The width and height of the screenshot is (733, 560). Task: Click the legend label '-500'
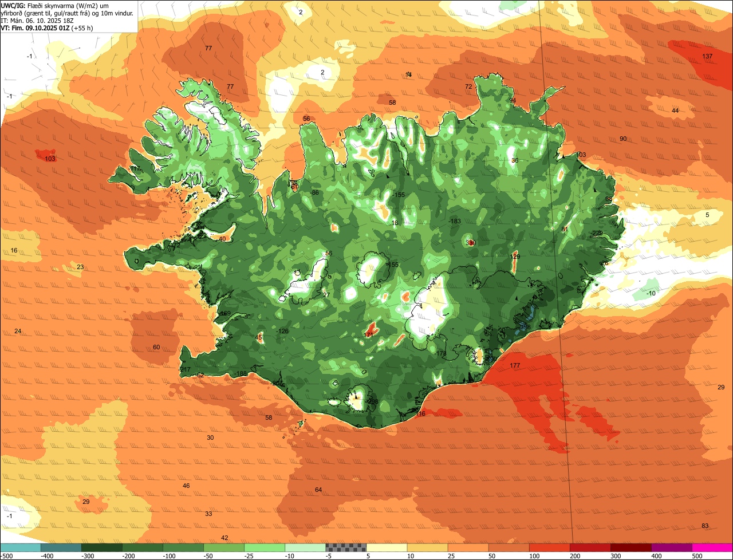point(6,555)
